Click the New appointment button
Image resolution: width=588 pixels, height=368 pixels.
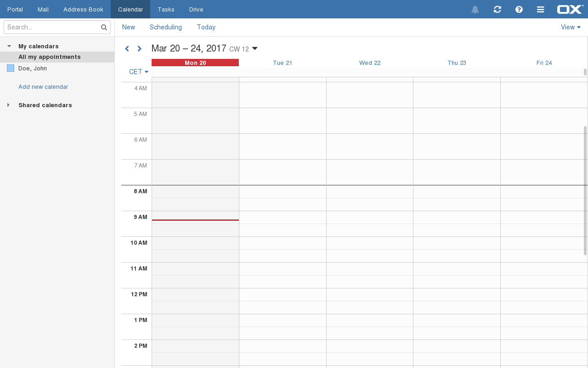[x=129, y=27]
